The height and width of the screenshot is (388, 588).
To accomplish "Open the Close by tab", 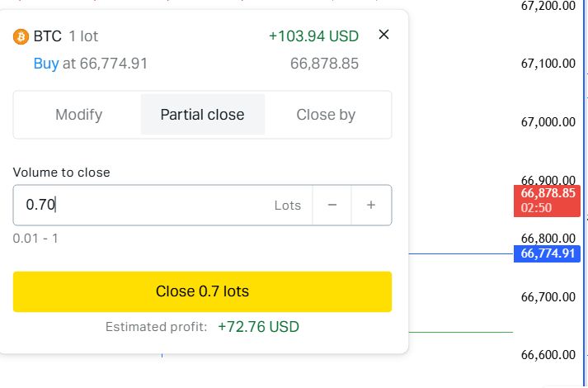I will click(x=326, y=115).
